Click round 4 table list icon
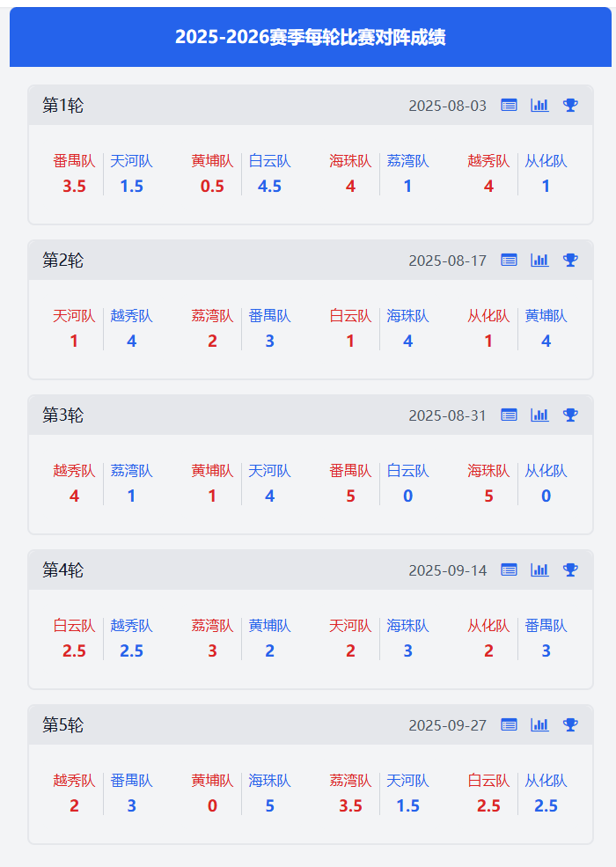The height and width of the screenshot is (867, 616). (509, 570)
